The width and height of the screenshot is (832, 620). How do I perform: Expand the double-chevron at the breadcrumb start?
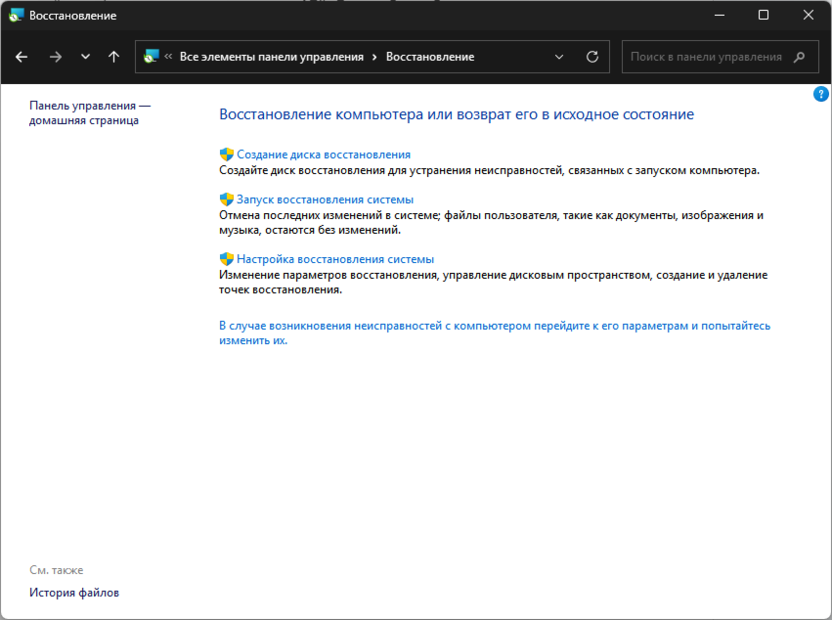(x=169, y=57)
